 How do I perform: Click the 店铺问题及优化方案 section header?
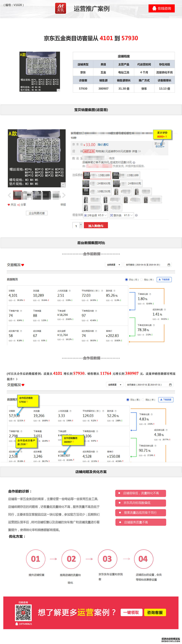tap(91, 472)
